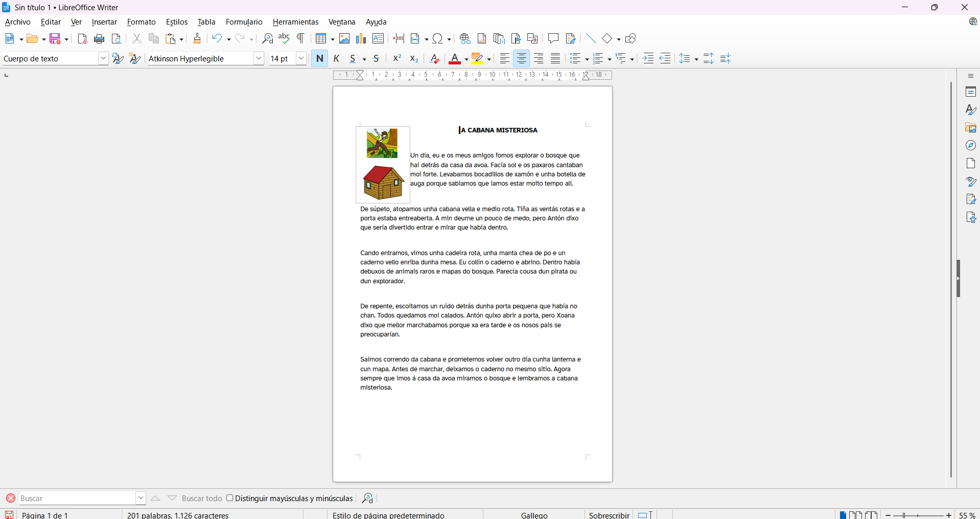This screenshot has height=519, width=980.
Task: Click in the Buscar search field
Action: click(x=77, y=499)
